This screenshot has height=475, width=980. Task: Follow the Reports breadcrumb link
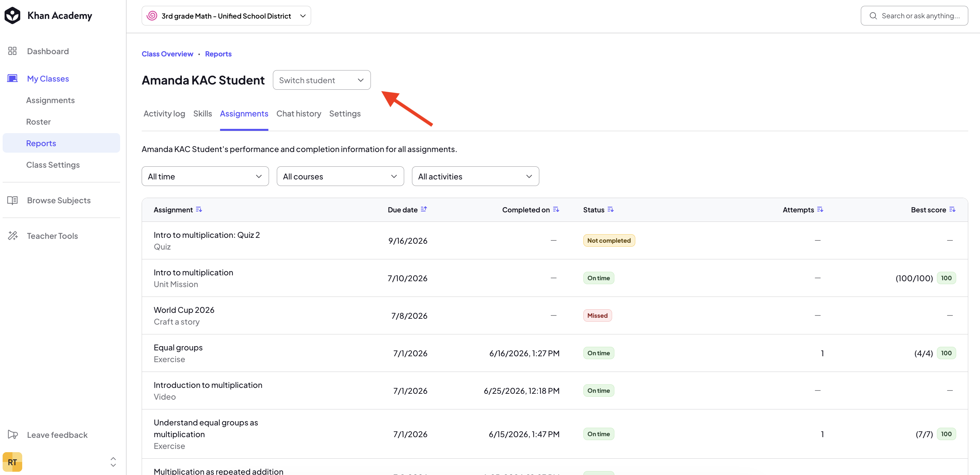[x=218, y=54]
